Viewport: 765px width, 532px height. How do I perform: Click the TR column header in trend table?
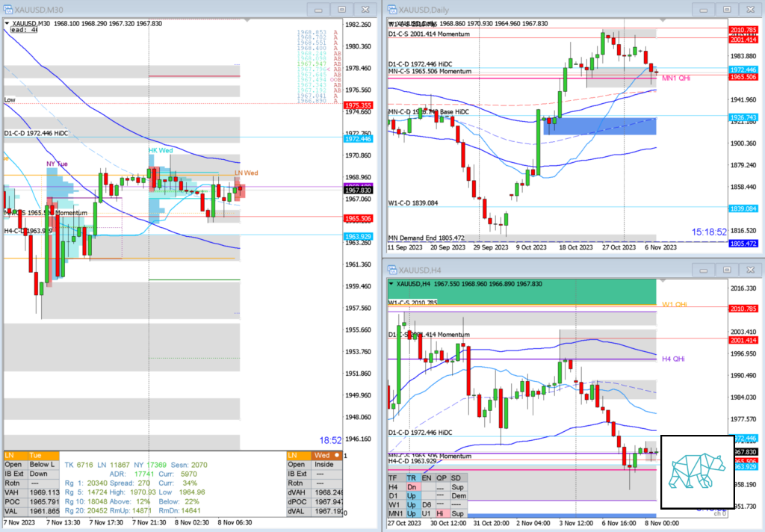[411, 477]
